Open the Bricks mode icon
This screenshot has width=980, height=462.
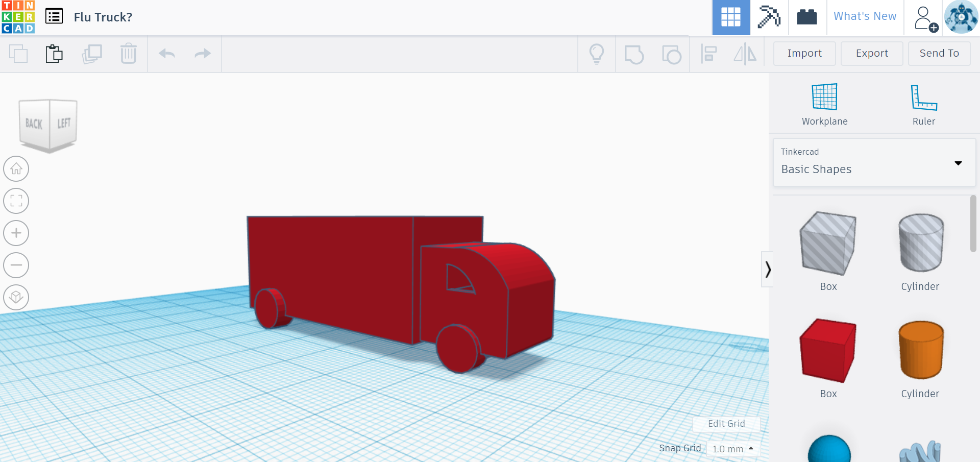coord(807,17)
